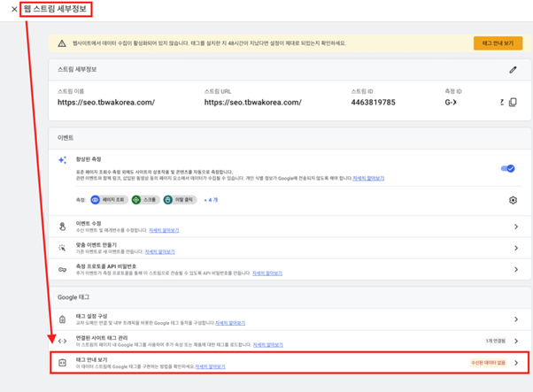
Task: Show the + 4개 additional measurements
Action: pyautogui.click(x=211, y=200)
